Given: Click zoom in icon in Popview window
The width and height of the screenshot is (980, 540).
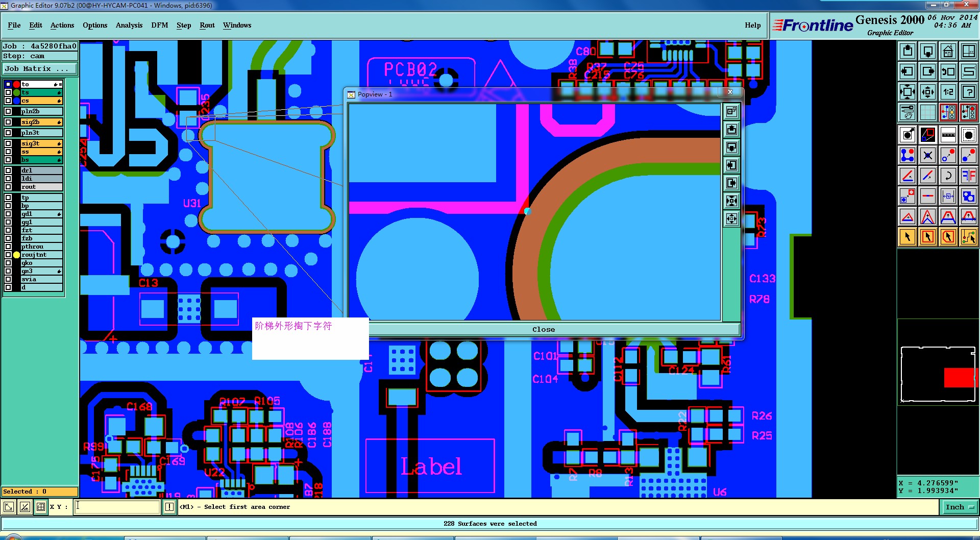Looking at the screenshot, I should tap(731, 201).
